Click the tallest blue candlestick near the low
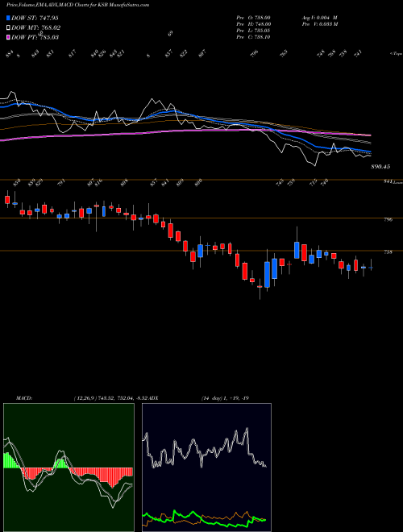403x532 pixels. point(268,275)
